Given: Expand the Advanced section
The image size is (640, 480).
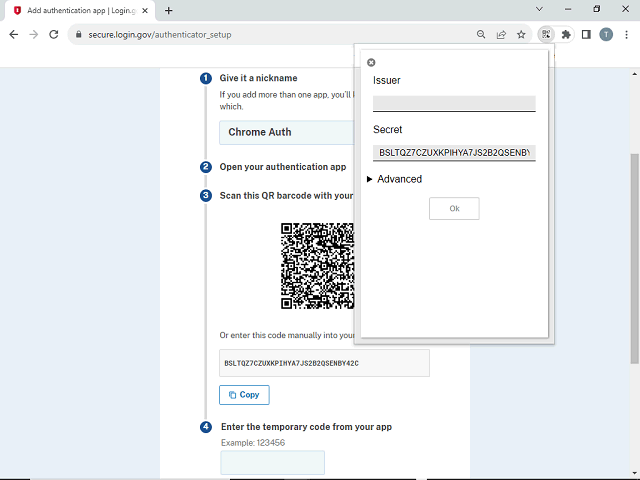Looking at the screenshot, I should point(395,179).
